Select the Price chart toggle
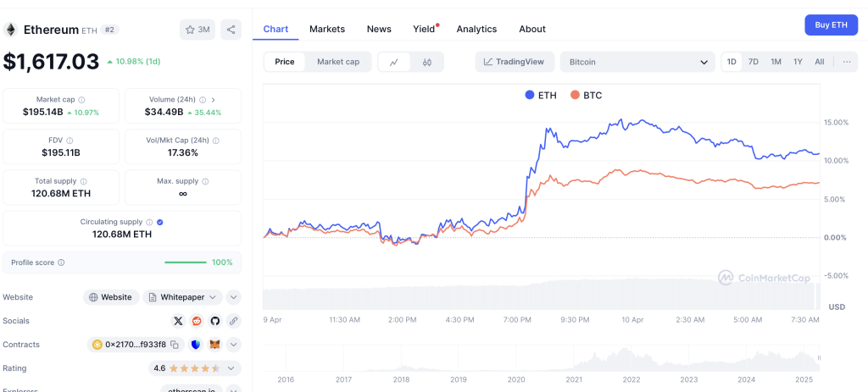The image size is (868, 392). click(x=285, y=62)
